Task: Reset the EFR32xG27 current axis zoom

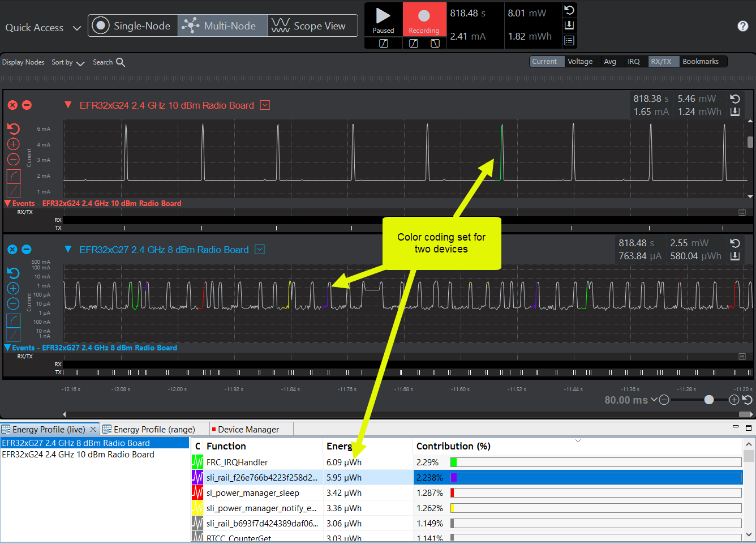Action: (x=14, y=273)
